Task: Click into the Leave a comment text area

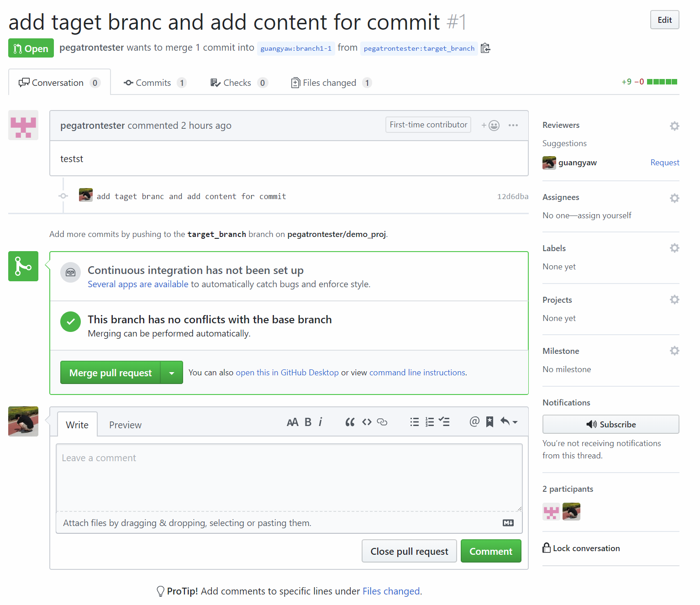Action: [x=289, y=477]
